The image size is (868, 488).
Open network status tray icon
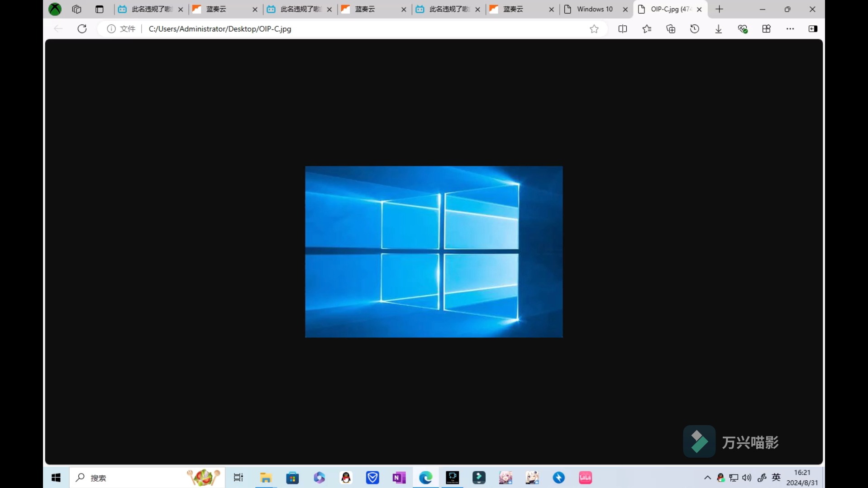[734, 478]
